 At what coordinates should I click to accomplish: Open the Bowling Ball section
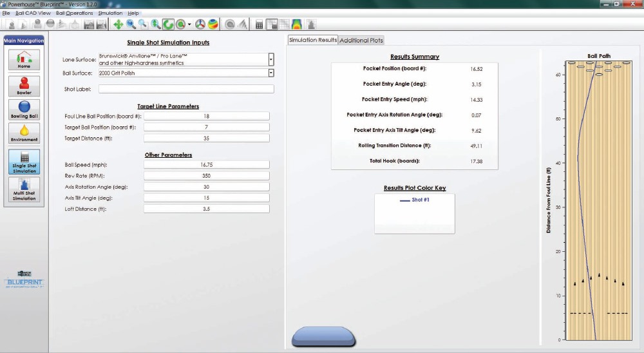(24, 109)
